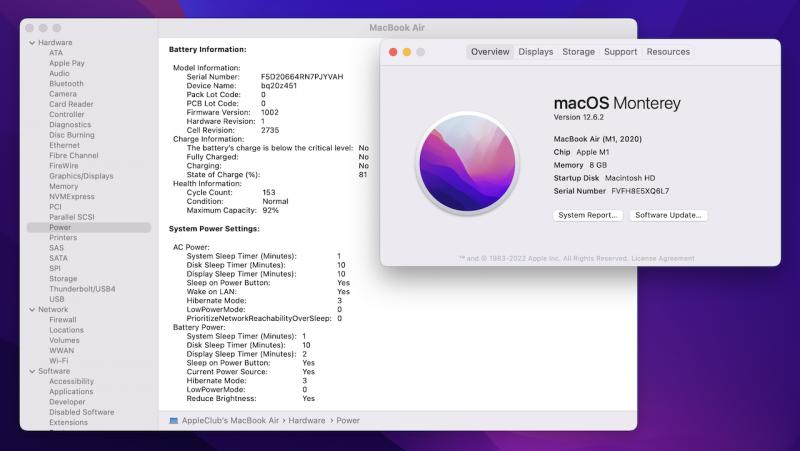
Task: Select WWAN under Network
Action: click(x=62, y=350)
